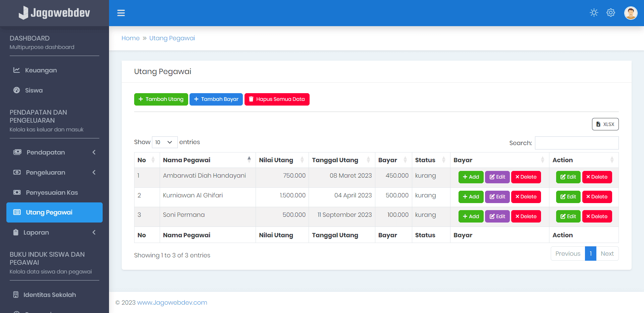
Task: Click the Penyesuaian Kas icon
Action: (17, 192)
